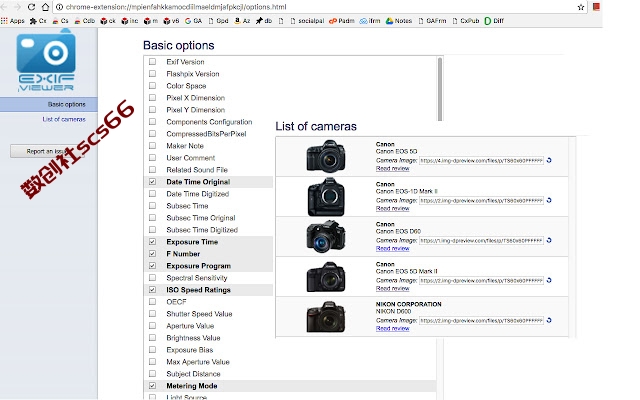This screenshot has height=400, width=640.
Task: Enable the Maker Note checkbox
Action: [x=152, y=146]
